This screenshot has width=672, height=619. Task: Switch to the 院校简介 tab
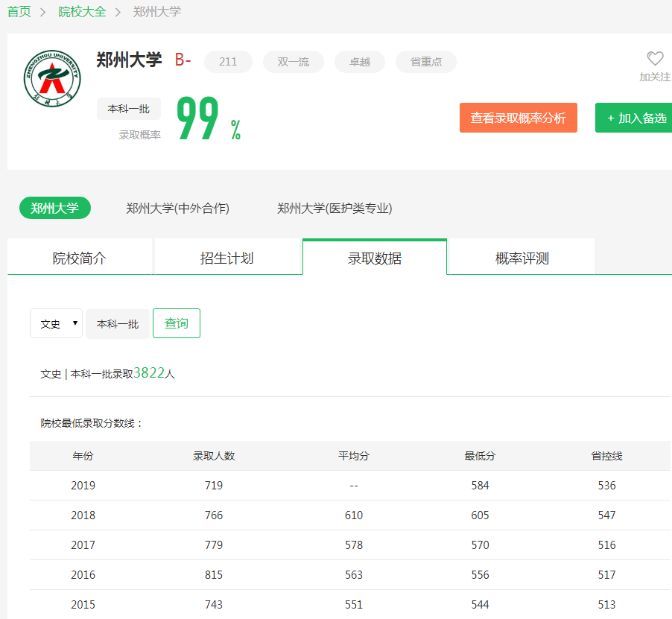coord(80,258)
